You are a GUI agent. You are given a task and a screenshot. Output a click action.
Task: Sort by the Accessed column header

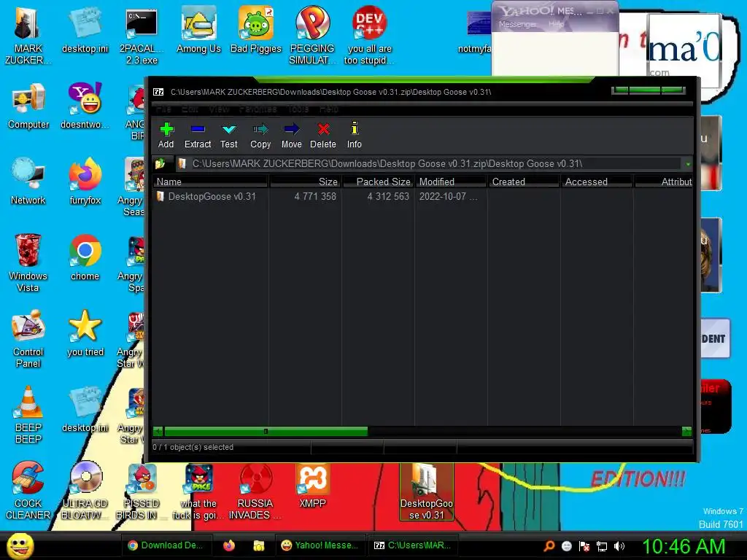click(x=597, y=182)
